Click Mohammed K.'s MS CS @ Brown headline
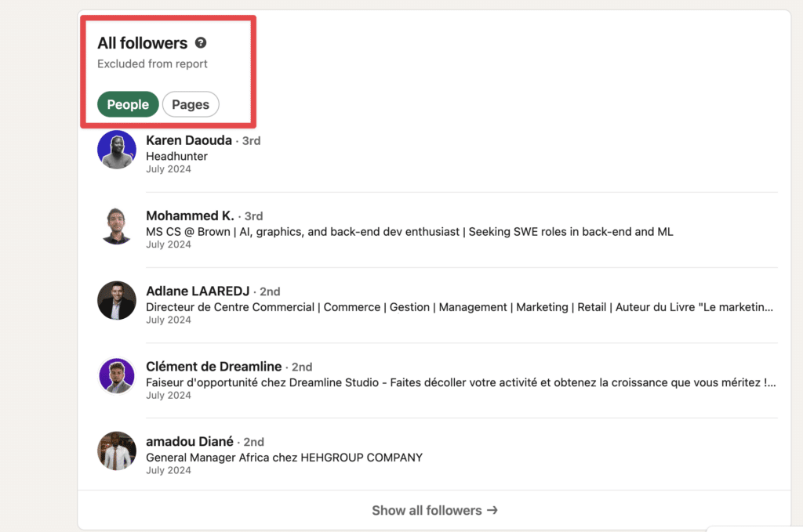 tap(409, 232)
